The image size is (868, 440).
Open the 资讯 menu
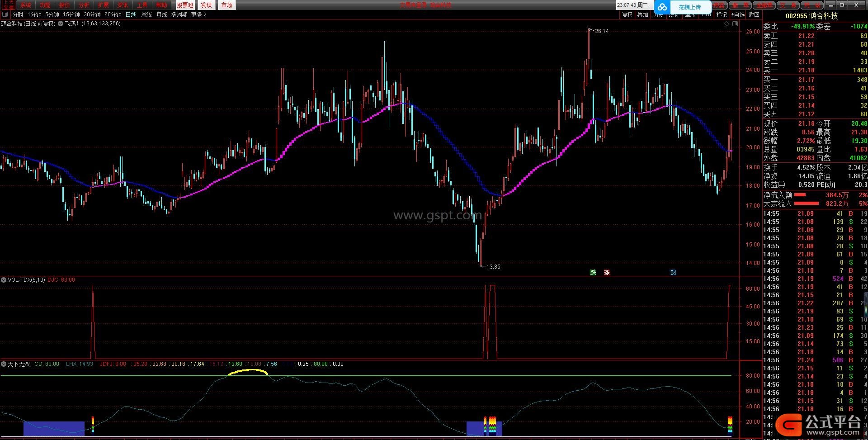point(123,5)
